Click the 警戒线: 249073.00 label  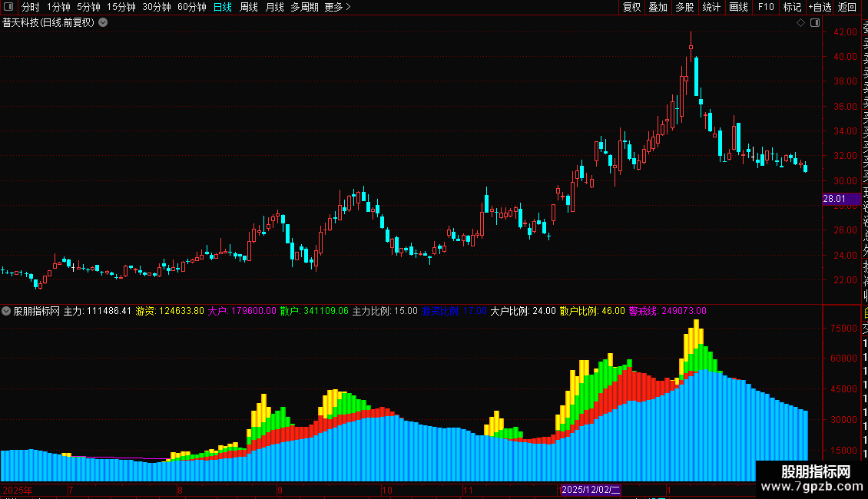668,311
